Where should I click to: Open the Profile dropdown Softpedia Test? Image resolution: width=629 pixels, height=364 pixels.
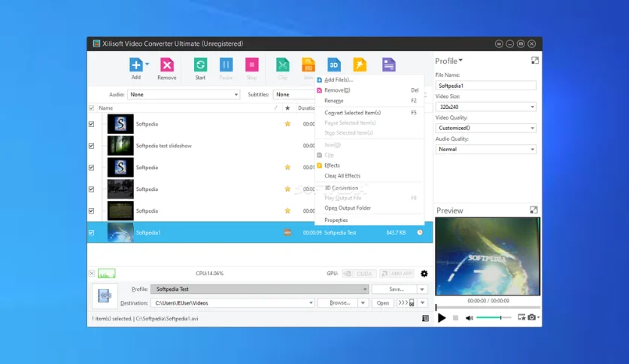click(260, 289)
